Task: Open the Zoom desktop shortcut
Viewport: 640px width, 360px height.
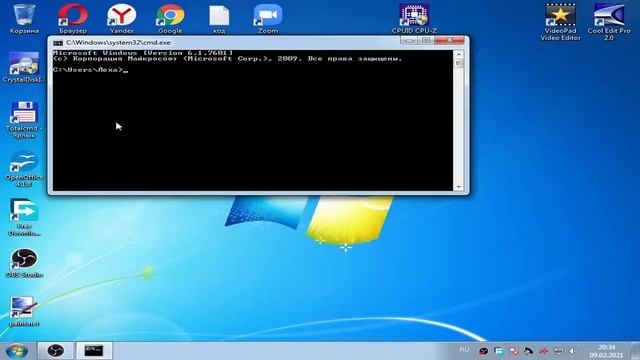Action: pyautogui.click(x=268, y=18)
